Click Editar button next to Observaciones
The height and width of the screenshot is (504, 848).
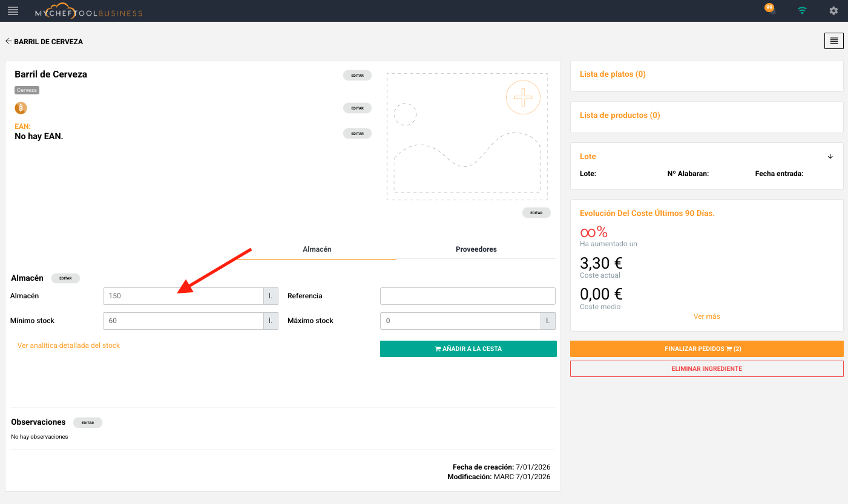88,422
